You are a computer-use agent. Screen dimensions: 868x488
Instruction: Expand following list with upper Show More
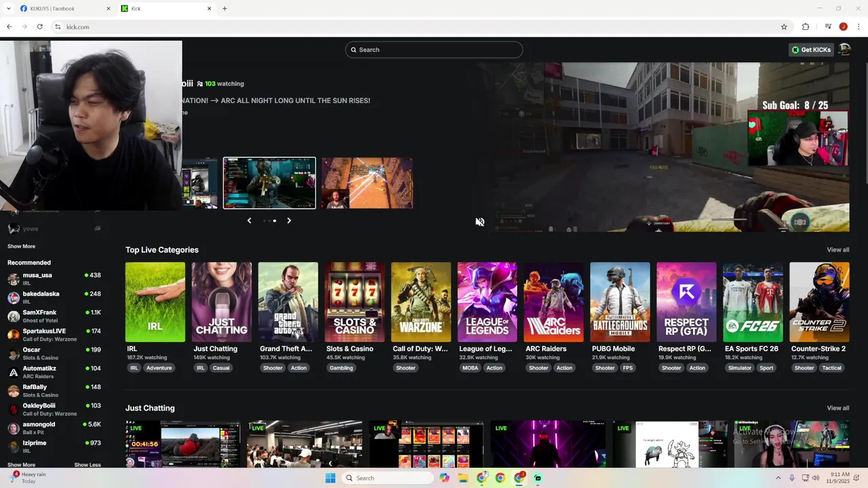point(22,246)
